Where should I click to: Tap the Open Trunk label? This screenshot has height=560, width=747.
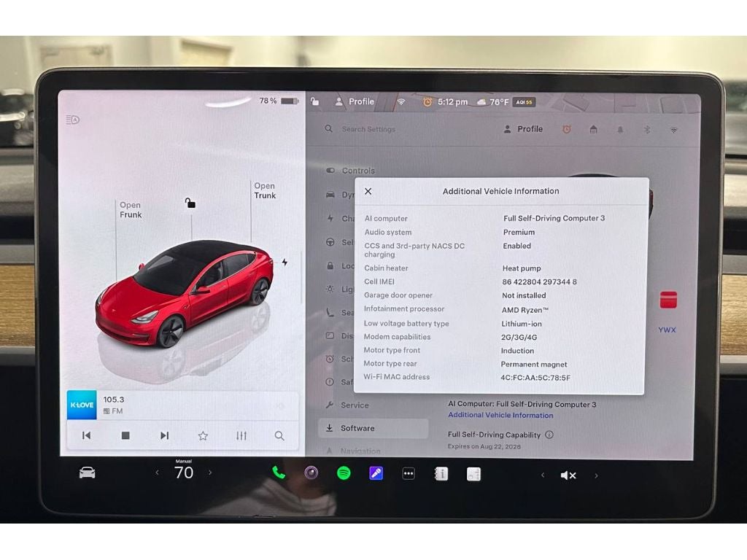pyautogui.click(x=265, y=191)
